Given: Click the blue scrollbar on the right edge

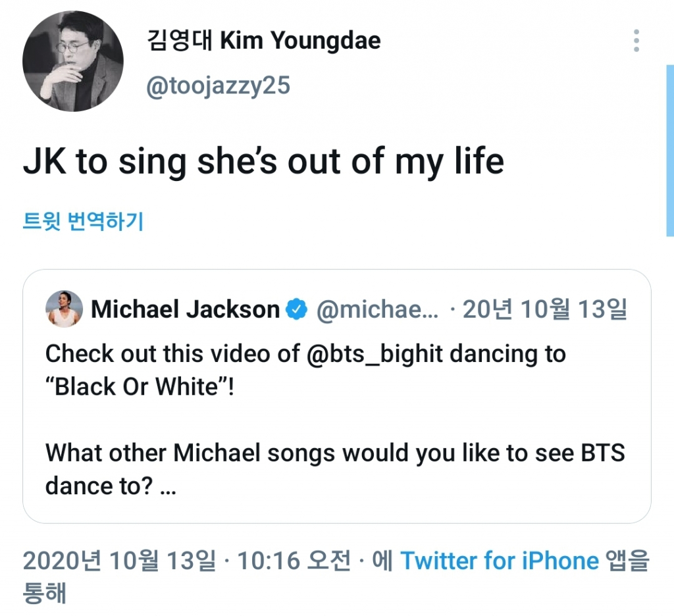Looking at the screenshot, I should point(670,150).
